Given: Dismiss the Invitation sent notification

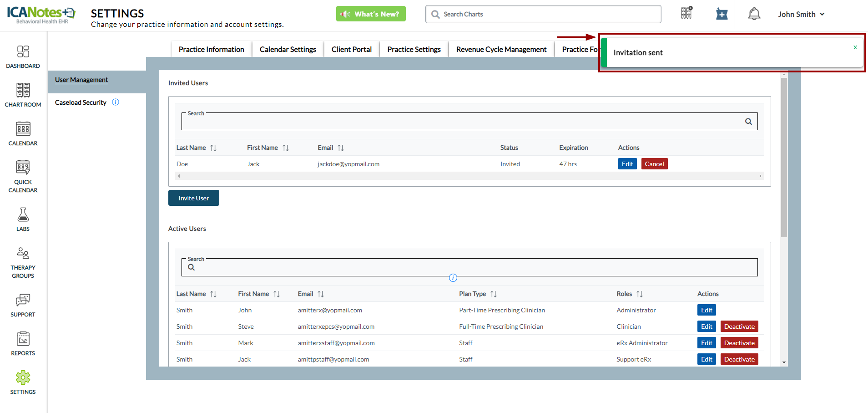Looking at the screenshot, I should pyautogui.click(x=855, y=47).
